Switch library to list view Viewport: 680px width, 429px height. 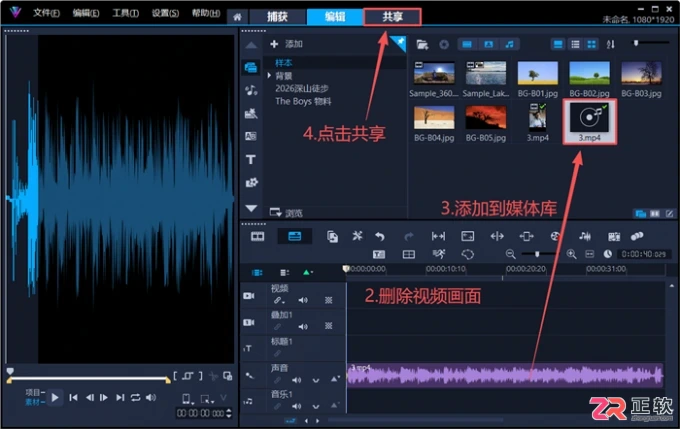pos(575,44)
